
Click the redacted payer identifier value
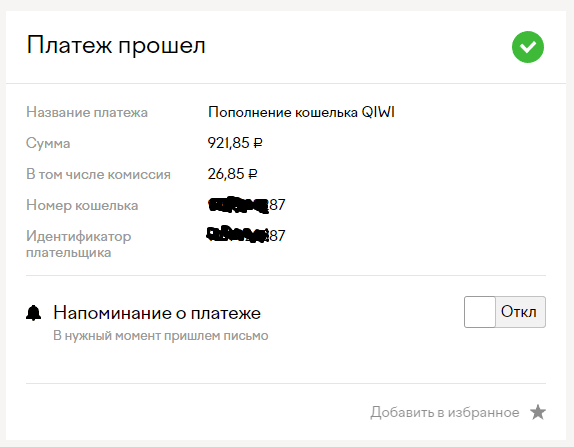(246, 235)
